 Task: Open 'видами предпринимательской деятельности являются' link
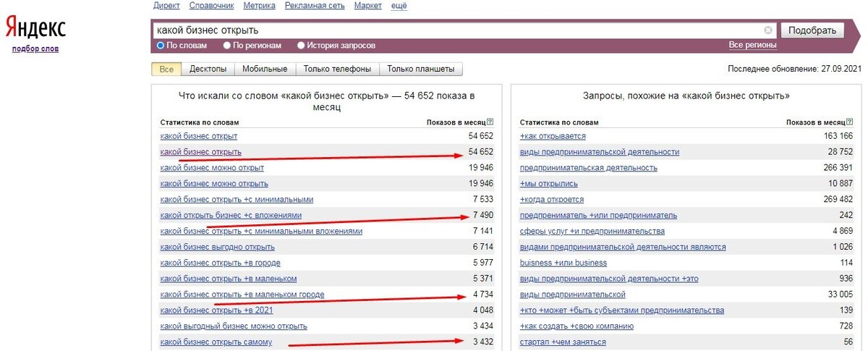tap(623, 248)
